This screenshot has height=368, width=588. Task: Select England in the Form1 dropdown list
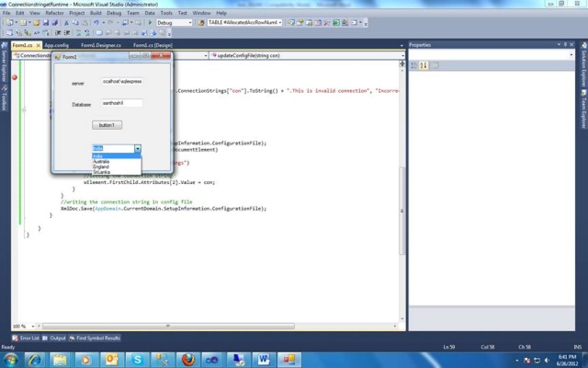tap(117, 167)
